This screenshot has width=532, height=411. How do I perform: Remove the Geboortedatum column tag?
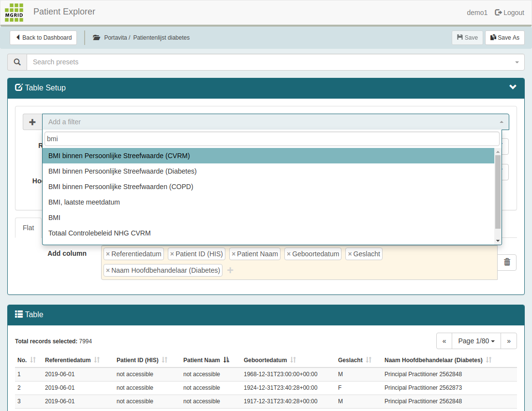[289, 254]
